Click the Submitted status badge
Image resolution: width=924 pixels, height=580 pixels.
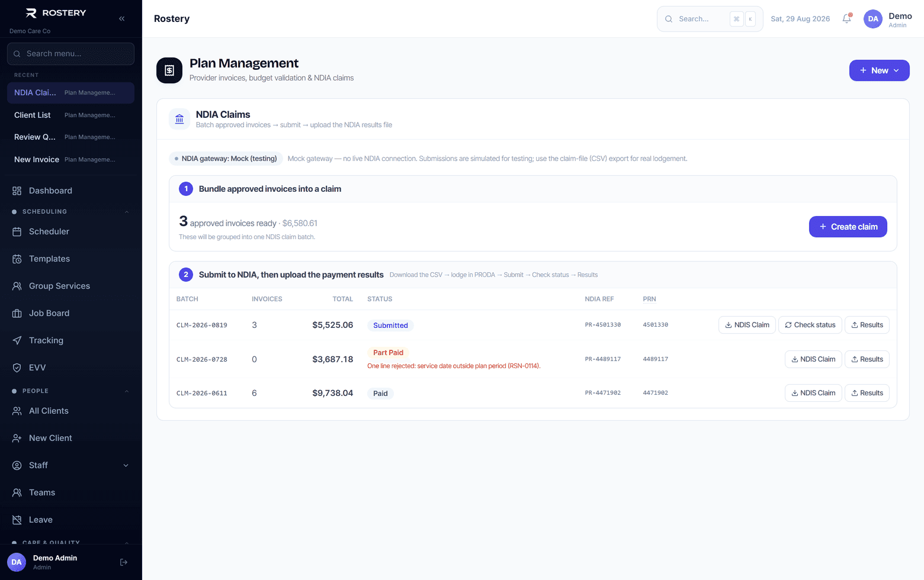coord(390,326)
